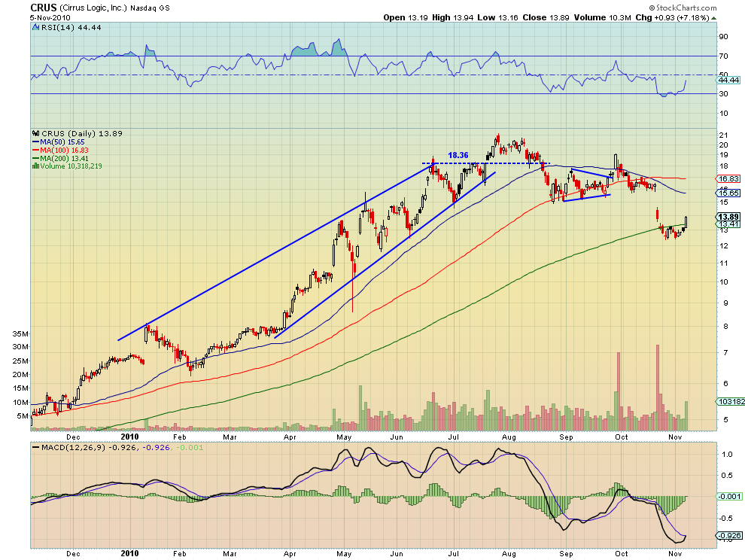The width and height of the screenshot is (745, 560).
Task: Click the price axis label 21
Action: (723, 135)
